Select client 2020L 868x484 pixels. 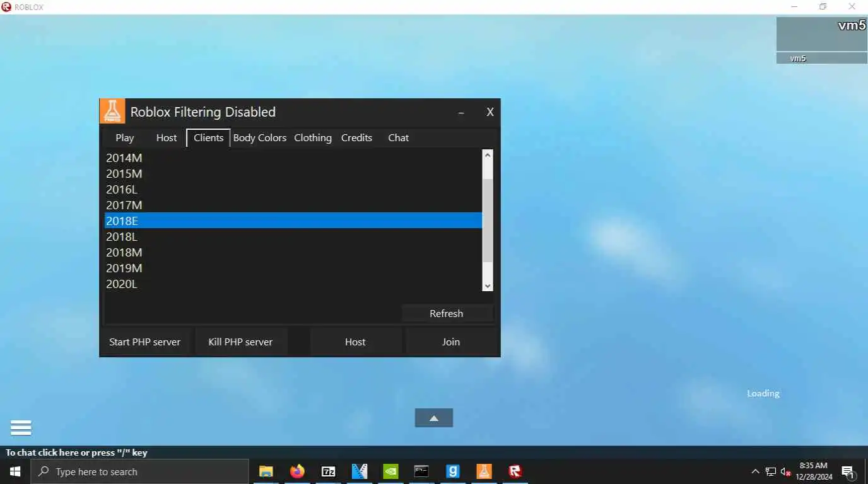tap(293, 284)
